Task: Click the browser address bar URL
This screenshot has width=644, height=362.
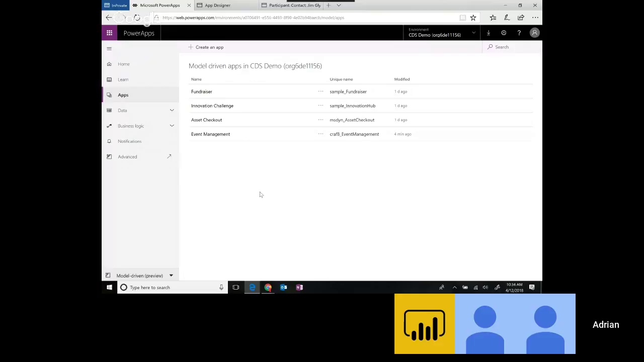Action: [253, 18]
